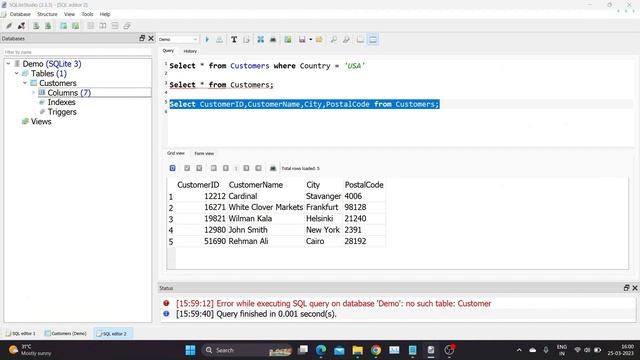Click the Filter by name input field
This screenshot has height=360, width=640.
(x=77, y=52)
